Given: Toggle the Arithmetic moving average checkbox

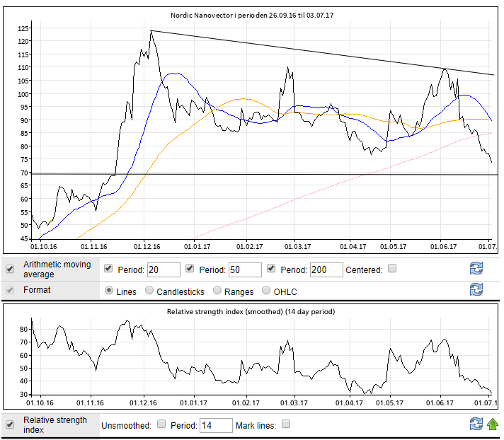Looking at the screenshot, I should tap(10, 269).
